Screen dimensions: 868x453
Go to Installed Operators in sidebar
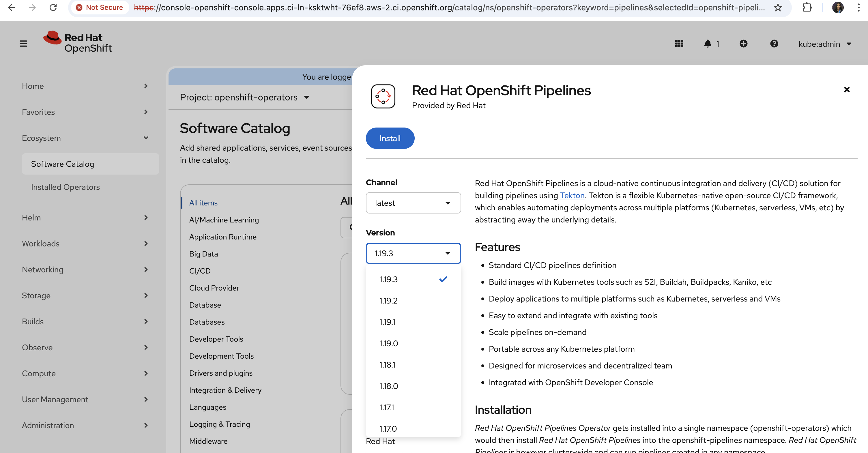pyautogui.click(x=66, y=187)
